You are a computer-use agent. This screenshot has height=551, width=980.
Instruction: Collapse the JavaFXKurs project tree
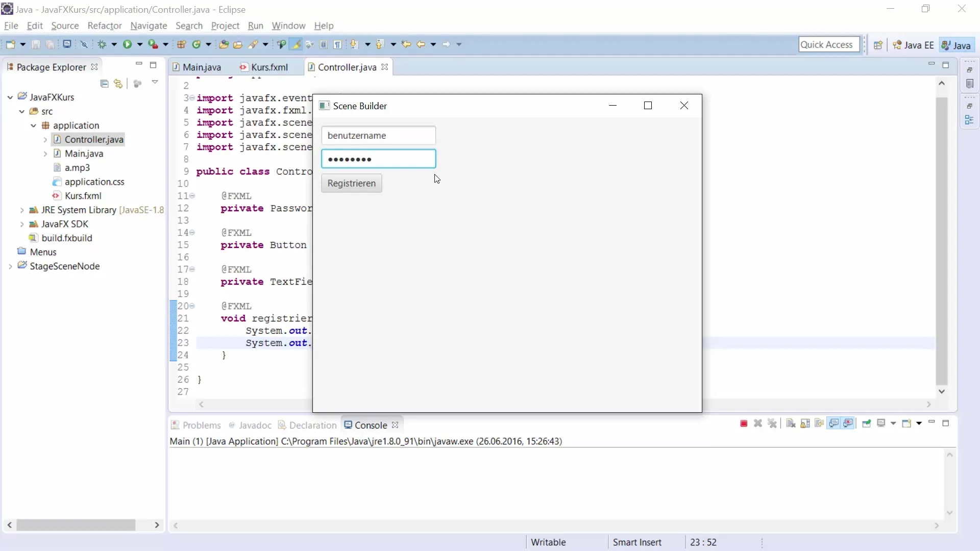[10, 97]
